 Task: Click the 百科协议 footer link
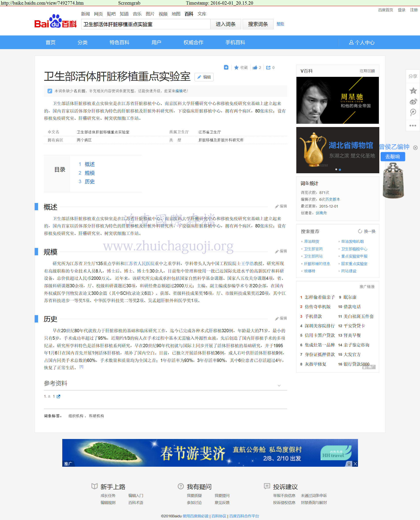pos(219,516)
